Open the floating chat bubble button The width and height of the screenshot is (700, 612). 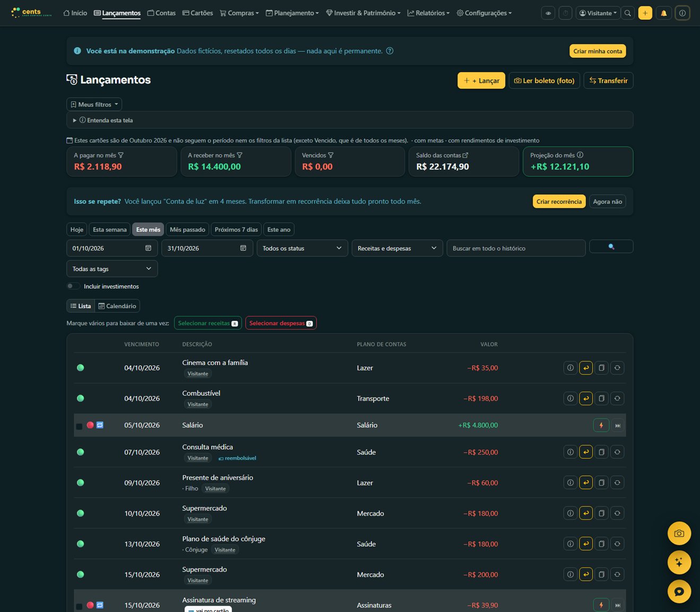[679, 592]
